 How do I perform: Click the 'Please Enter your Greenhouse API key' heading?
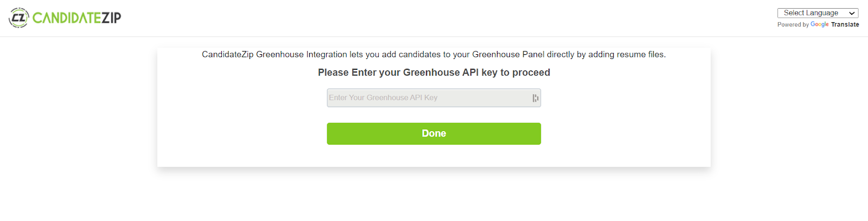(433, 73)
